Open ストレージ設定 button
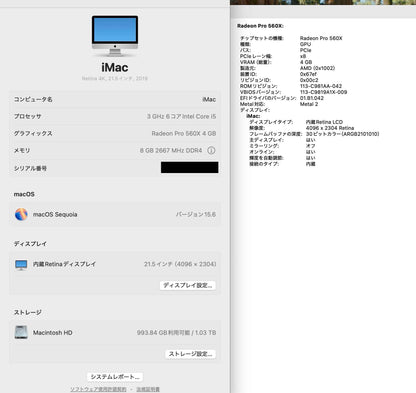The height and width of the screenshot is (393, 416). (190, 354)
